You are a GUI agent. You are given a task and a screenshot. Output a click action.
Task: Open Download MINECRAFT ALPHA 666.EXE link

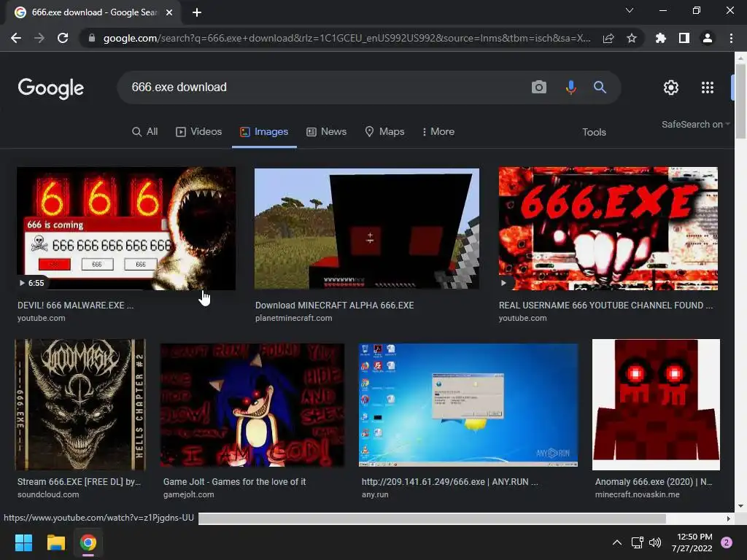[x=334, y=306]
